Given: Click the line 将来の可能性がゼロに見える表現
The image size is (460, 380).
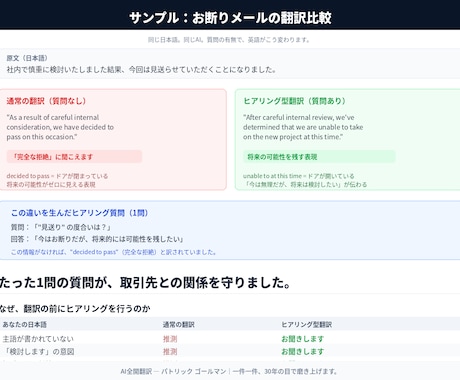Looking at the screenshot, I should point(51,184).
